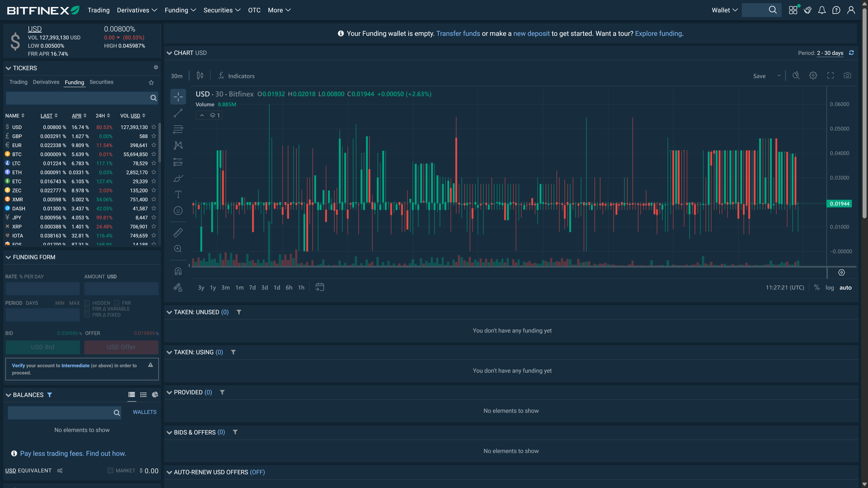868x488 pixels.
Task: Open chart settings with the gear icon
Action: [x=813, y=75]
